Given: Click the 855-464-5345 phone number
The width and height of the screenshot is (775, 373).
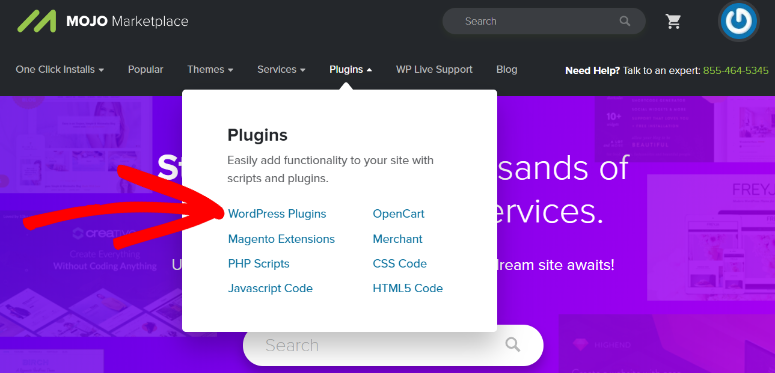Looking at the screenshot, I should coord(735,70).
